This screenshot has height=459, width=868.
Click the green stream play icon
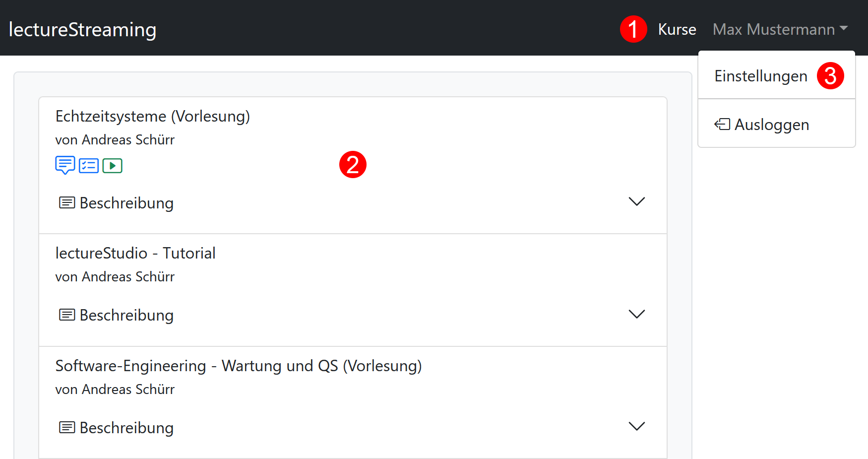click(x=113, y=165)
